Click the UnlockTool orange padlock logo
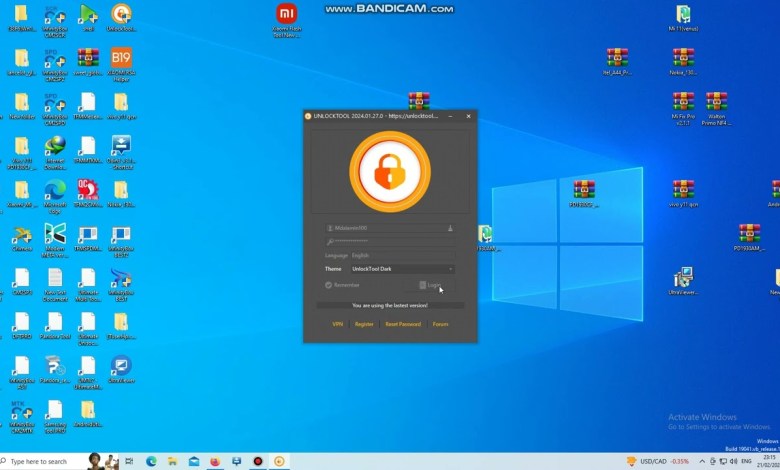The height and width of the screenshot is (470, 780). click(390, 171)
